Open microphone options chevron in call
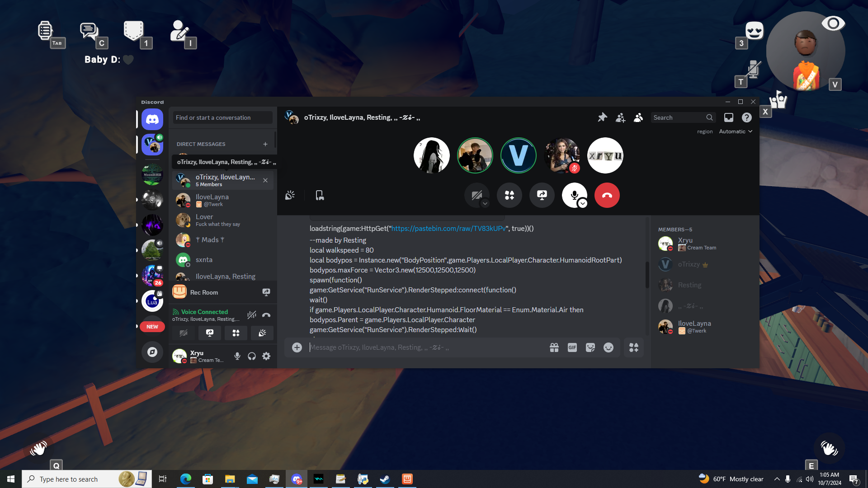Image resolution: width=868 pixels, height=488 pixels. pyautogui.click(x=583, y=204)
